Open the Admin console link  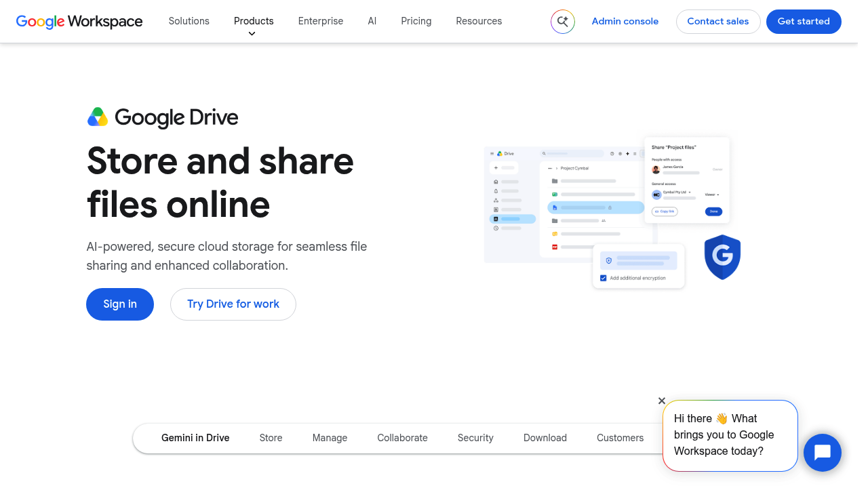pos(625,21)
